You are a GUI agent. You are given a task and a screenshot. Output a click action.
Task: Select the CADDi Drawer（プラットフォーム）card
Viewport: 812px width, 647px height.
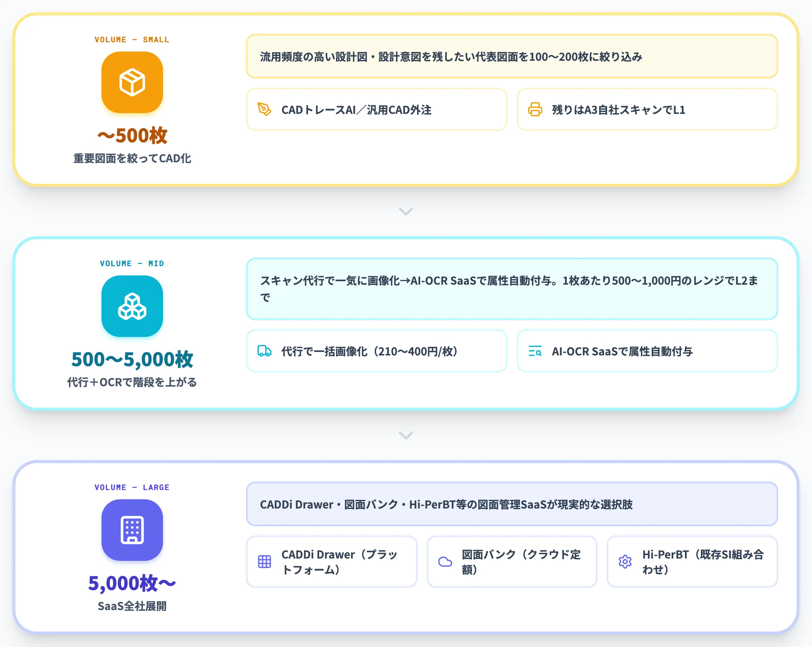click(x=332, y=562)
